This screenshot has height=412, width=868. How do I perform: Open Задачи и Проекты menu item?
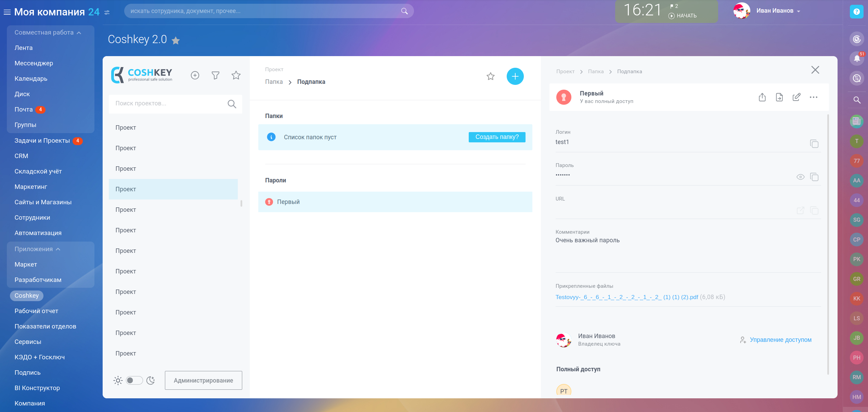pyautogui.click(x=42, y=141)
